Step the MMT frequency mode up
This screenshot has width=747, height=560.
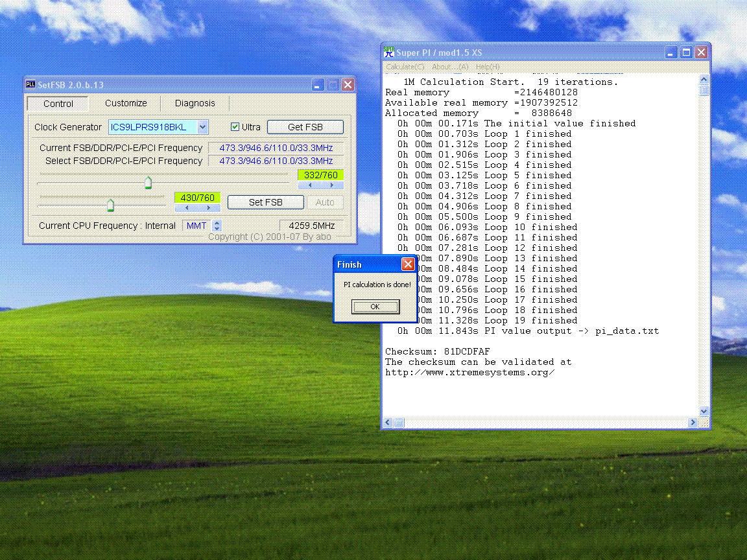click(x=217, y=222)
